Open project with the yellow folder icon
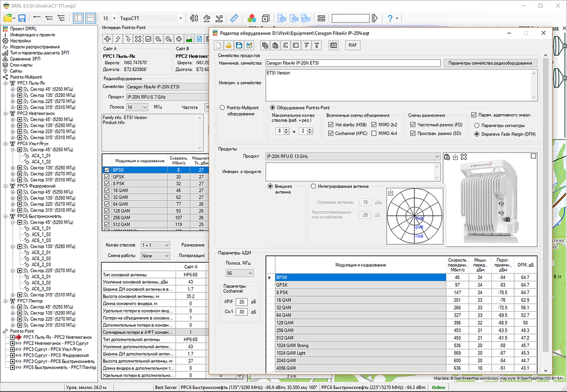The height and width of the screenshot is (392, 567). tap(8, 18)
